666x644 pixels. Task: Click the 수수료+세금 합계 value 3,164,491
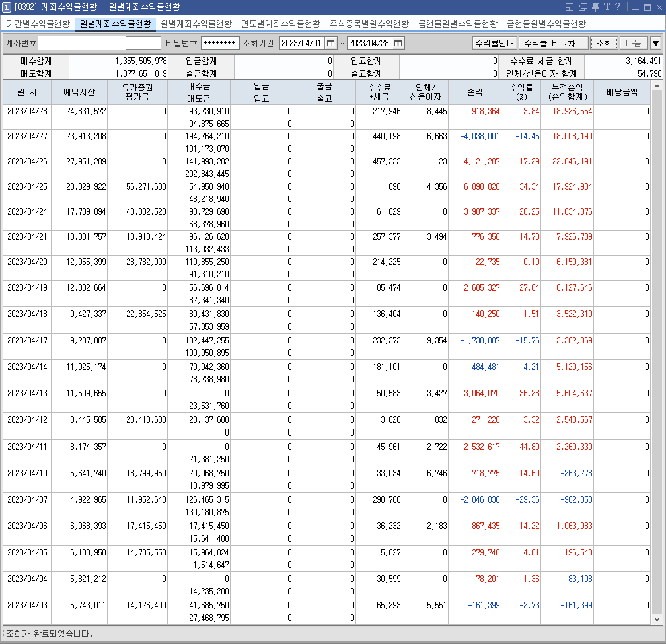point(643,61)
